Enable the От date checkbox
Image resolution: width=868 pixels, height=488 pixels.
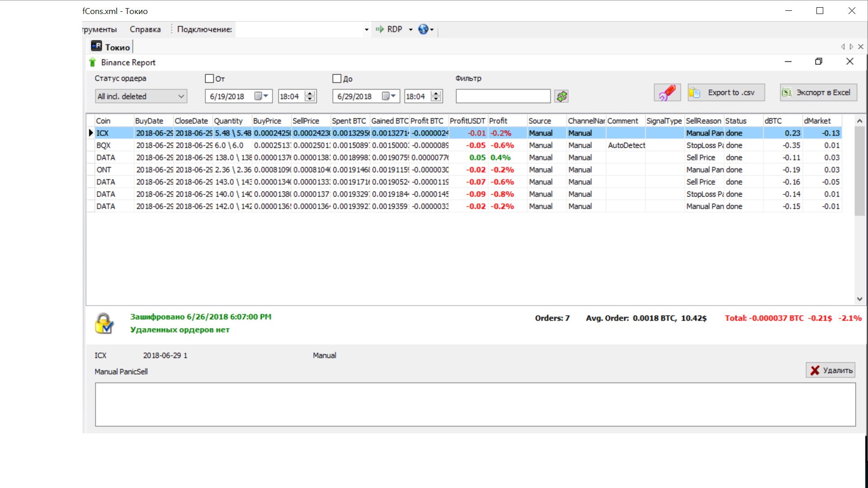[209, 79]
